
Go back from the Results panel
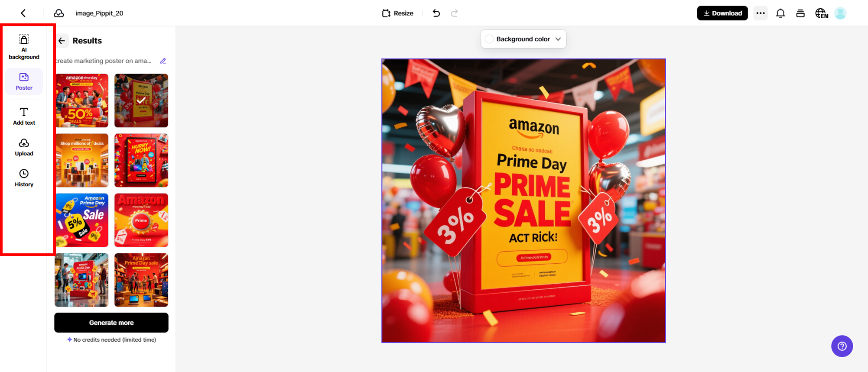(x=62, y=41)
